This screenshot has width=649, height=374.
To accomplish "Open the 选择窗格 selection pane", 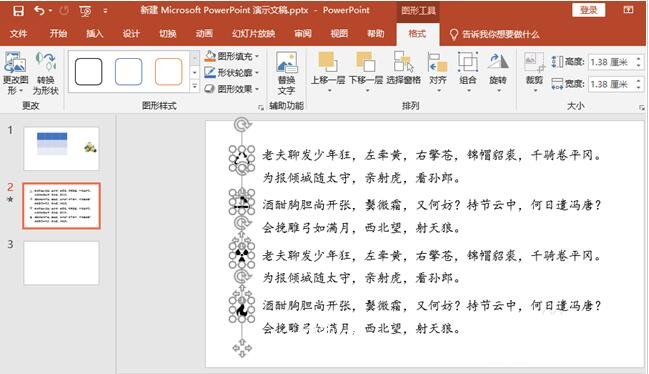I will (x=404, y=68).
